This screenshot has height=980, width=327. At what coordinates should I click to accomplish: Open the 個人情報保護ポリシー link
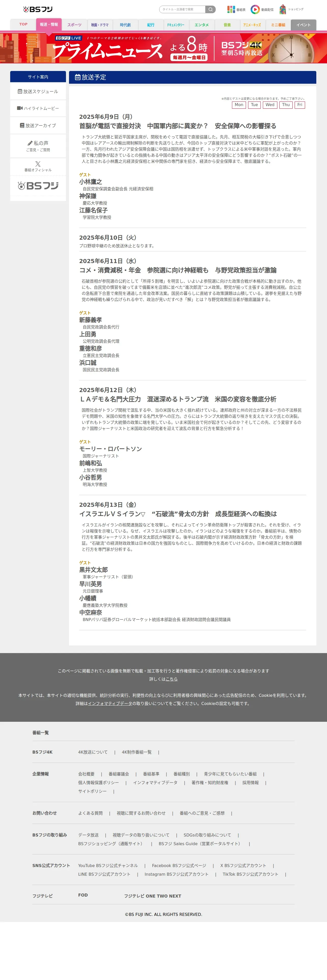[98, 783]
